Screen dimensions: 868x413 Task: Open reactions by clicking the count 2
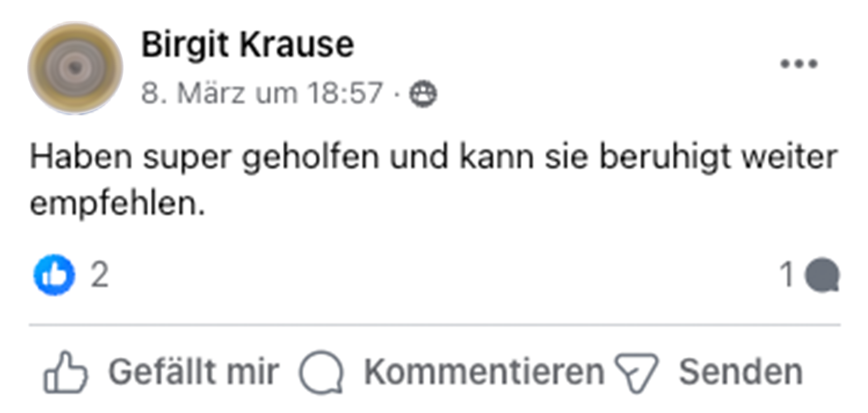pyautogui.click(x=98, y=273)
